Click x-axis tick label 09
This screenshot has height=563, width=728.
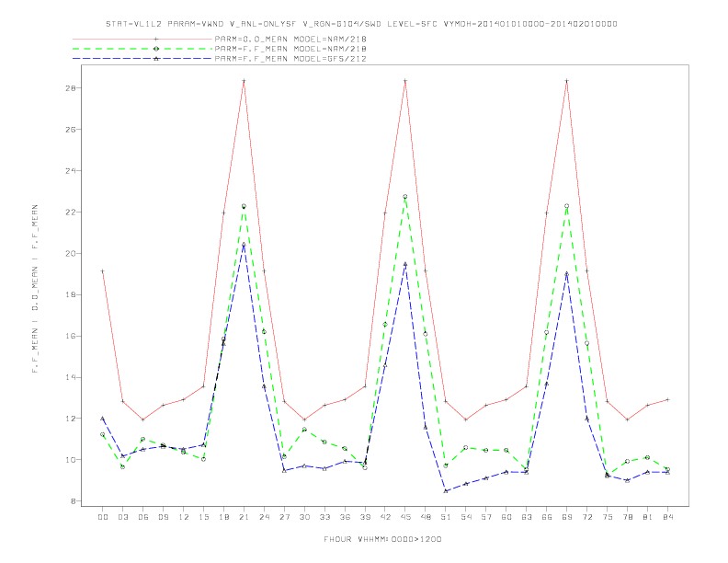pos(163,517)
